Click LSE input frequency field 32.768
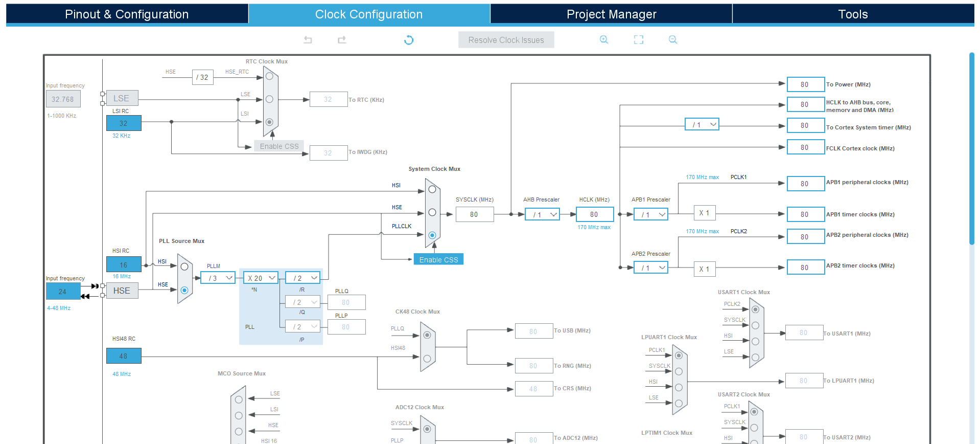980x444 pixels. tap(63, 99)
